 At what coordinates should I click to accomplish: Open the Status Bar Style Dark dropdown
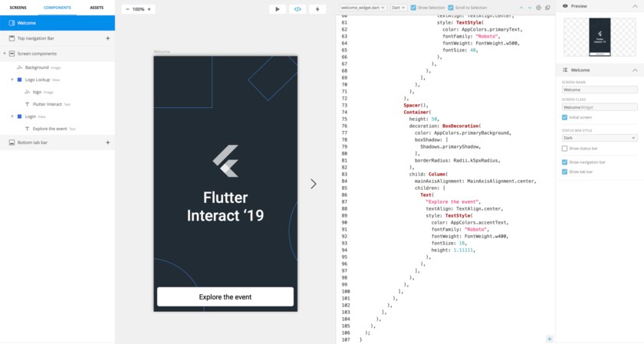[600, 138]
